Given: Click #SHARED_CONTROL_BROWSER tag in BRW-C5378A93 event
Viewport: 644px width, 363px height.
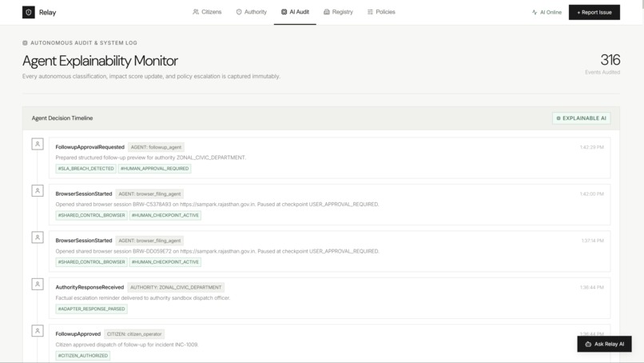Looking at the screenshot, I should [92, 215].
